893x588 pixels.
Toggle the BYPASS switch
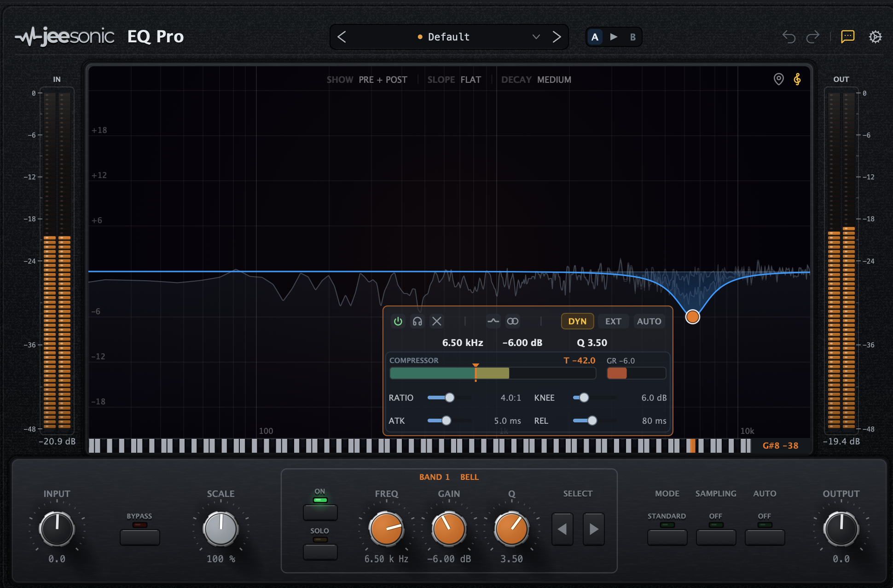(139, 537)
